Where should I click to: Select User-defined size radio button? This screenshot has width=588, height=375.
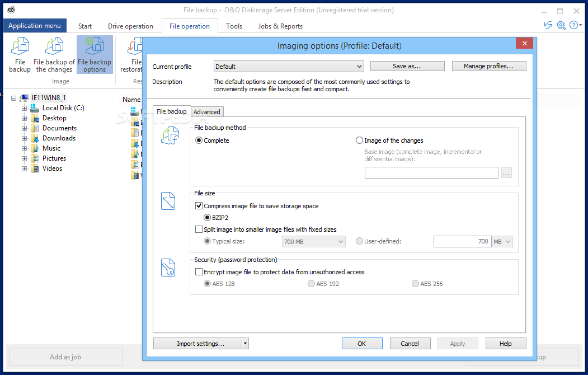(x=359, y=241)
